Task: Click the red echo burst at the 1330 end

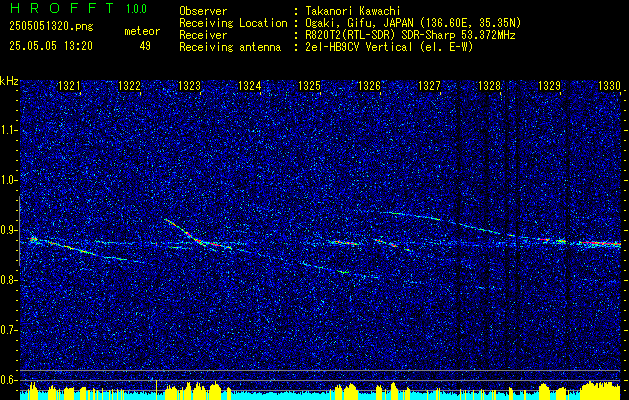Action: tap(602, 243)
